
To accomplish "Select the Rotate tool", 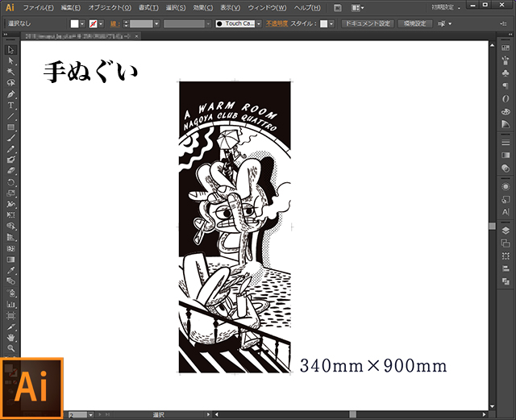I will [10, 182].
